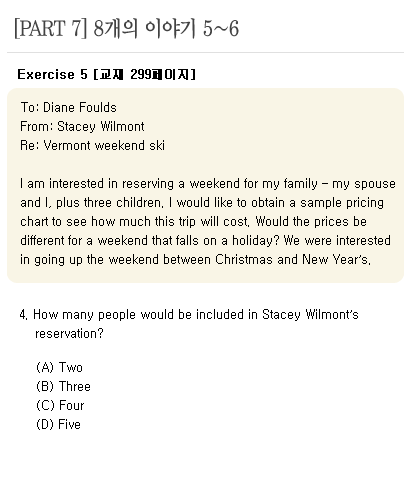Screen dimensions: 410x480
Task: Click the line starting 'chart to see how much'
Action: pos(193,222)
